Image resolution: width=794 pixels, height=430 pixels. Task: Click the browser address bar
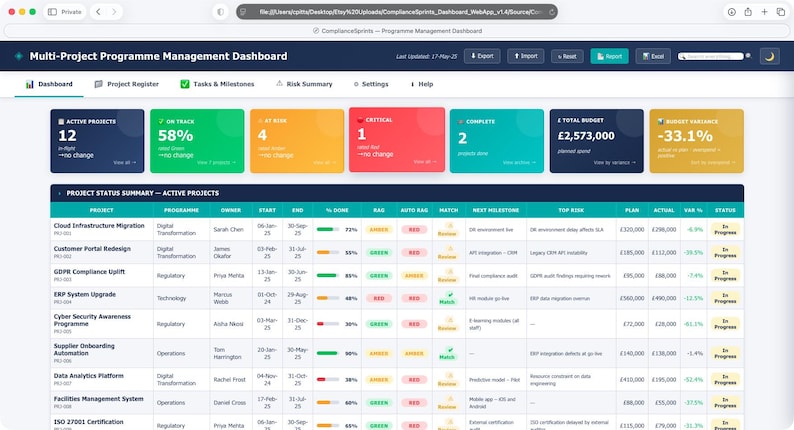[397, 12]
